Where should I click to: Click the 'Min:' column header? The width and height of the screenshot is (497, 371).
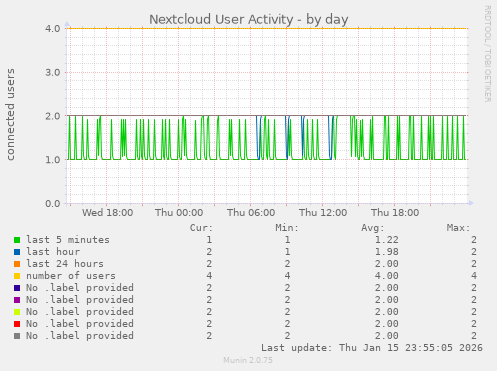287,228
